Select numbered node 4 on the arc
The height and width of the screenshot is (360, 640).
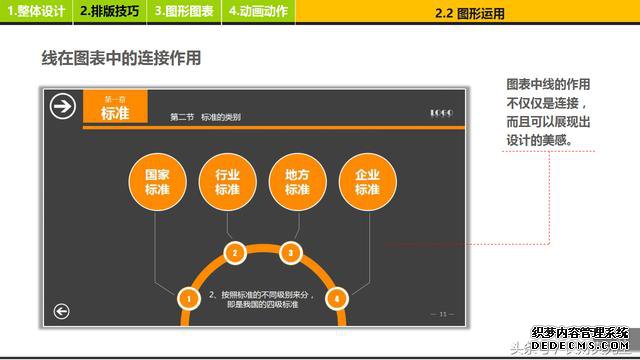tap(337, 299)
